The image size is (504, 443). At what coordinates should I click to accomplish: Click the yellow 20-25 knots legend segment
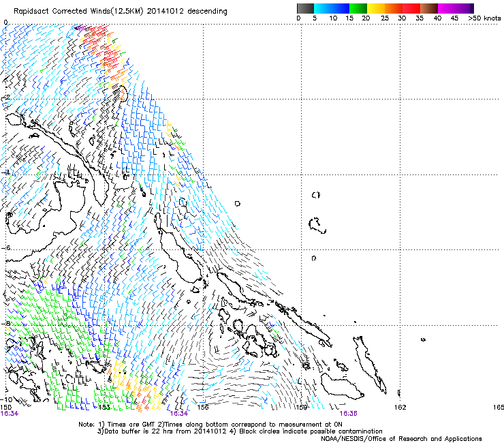tap(376, 8)
